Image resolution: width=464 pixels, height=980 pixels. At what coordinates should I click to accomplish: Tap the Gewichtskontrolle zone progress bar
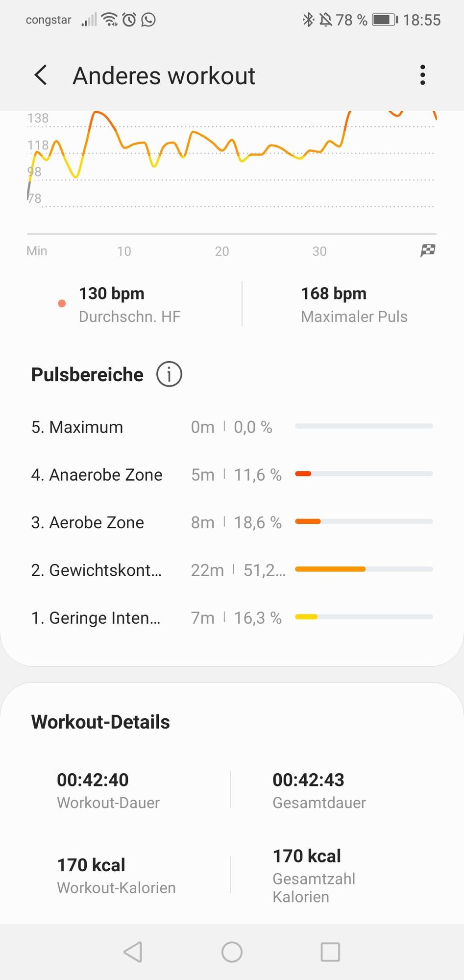364,569
